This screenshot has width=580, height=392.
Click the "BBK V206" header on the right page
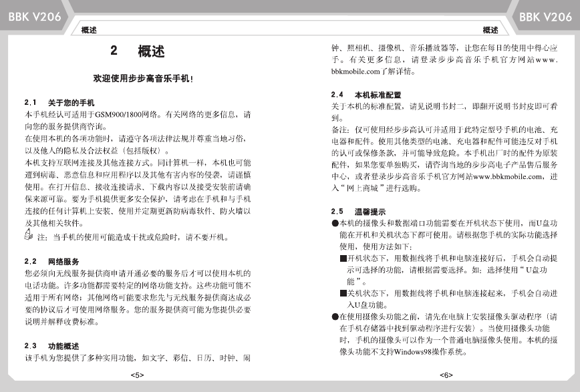tap(545, 17)
